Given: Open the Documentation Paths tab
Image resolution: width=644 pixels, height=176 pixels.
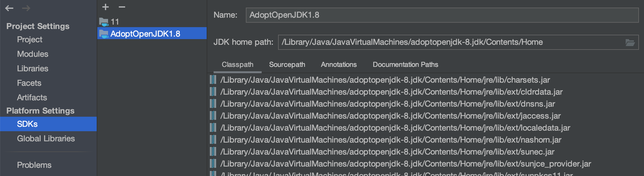Looking at the screenshot, I should click(x=405, y=65).
